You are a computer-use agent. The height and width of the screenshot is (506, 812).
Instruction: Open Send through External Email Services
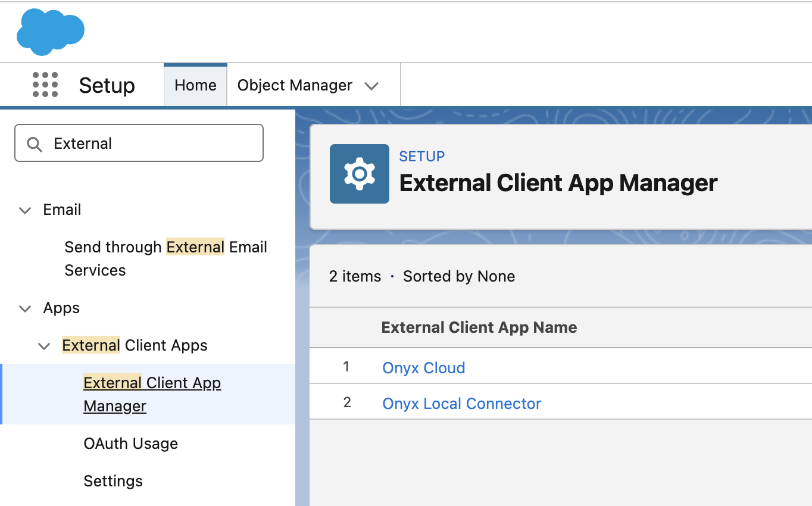(165, 258)
